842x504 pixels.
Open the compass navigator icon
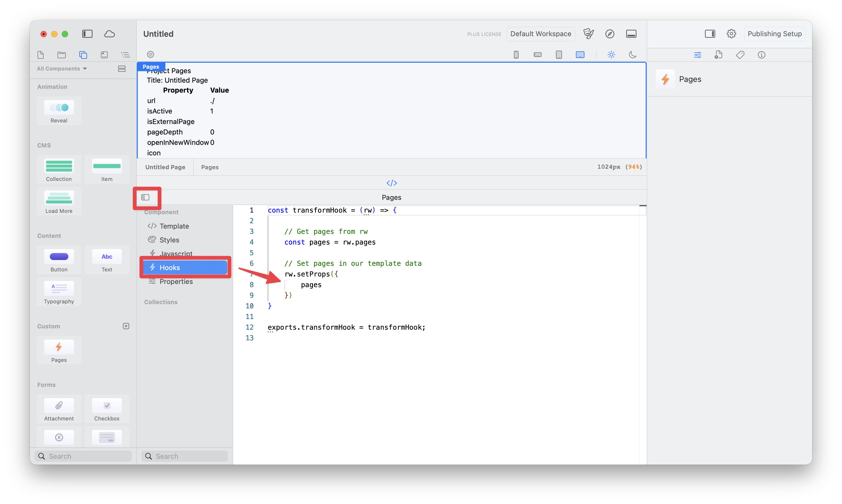610,34
